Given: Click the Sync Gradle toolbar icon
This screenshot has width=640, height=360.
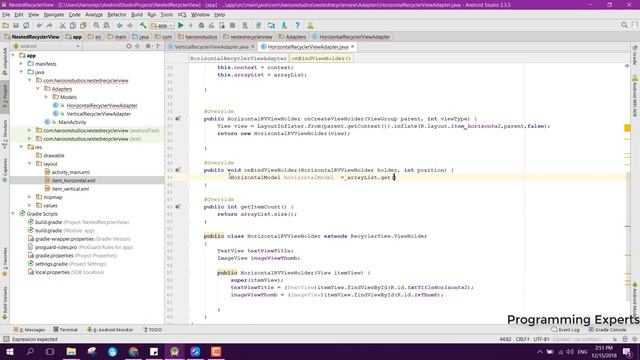Looking at the screenshot, I should pyautogui.click(x=258, y=25).
